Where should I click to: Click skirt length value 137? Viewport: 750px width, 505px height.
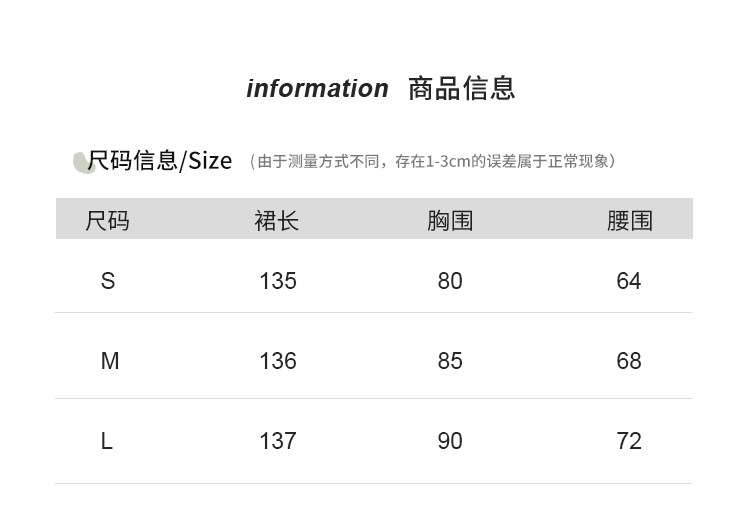[x=278, y=441]
